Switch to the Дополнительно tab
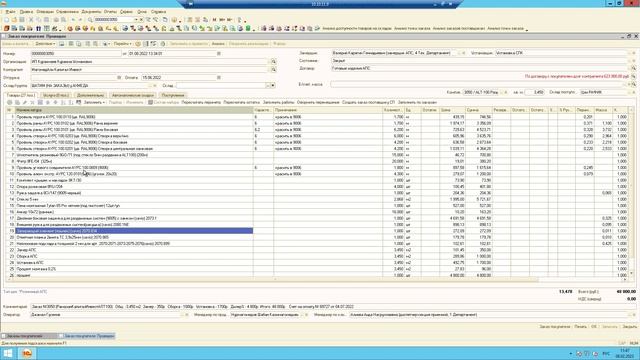640x360 pixels. point(91,95)
